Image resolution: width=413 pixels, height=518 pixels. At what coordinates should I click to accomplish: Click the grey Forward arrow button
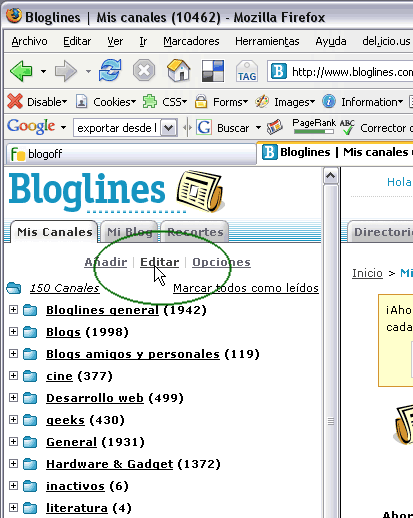click(66, 71)
